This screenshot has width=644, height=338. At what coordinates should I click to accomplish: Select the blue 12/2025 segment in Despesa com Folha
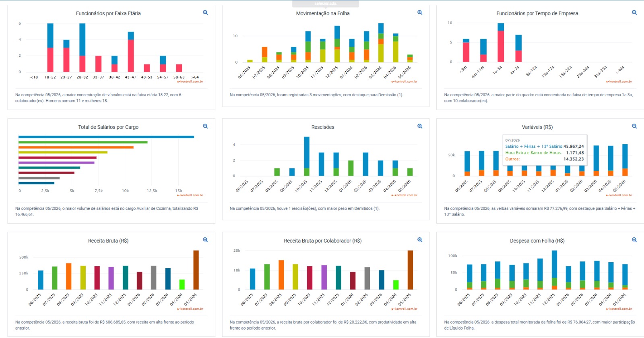click(555, 264)
